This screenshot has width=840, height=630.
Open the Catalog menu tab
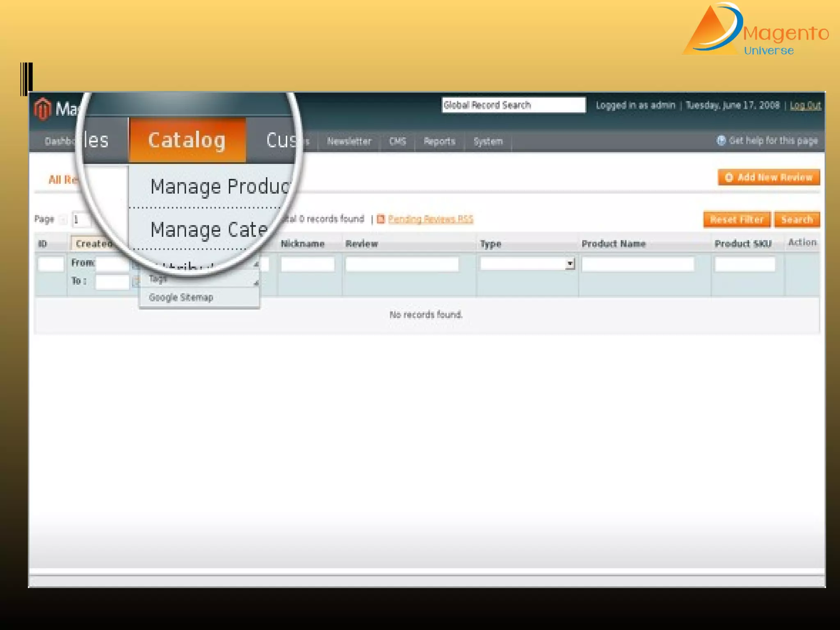click(187, 140)
